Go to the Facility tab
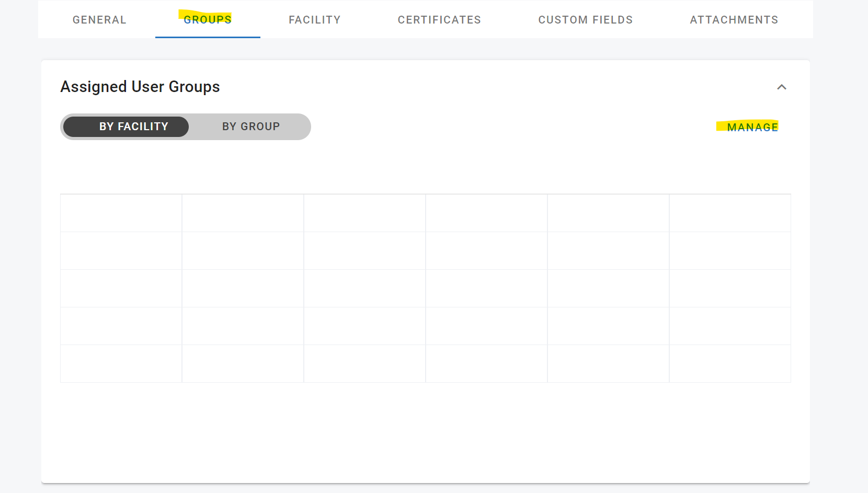The width and height of the screenshot is (868, 493). [314, 20]
